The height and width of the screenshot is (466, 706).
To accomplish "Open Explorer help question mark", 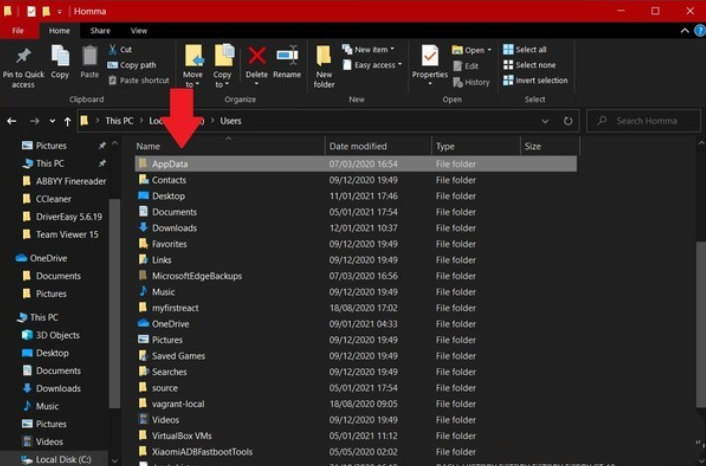I will pyautogui.click(x=700, y=31).
